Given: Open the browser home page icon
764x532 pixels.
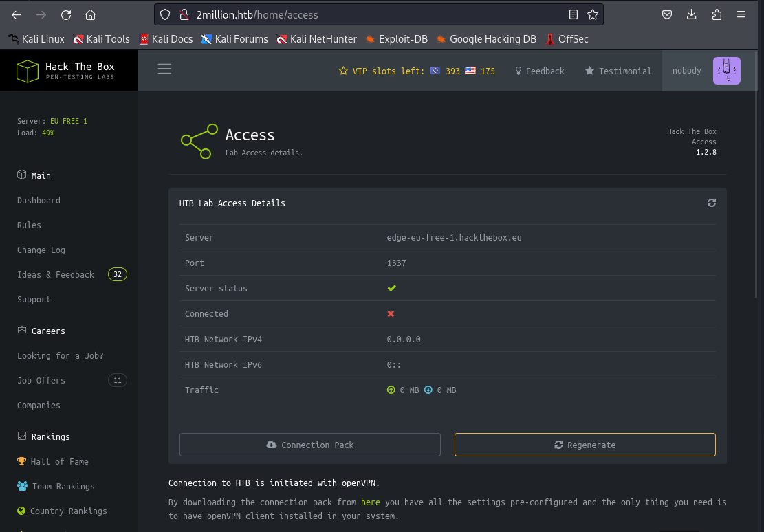Looking at the screenshot, I should pyautogui.click(x=90, y=14).
